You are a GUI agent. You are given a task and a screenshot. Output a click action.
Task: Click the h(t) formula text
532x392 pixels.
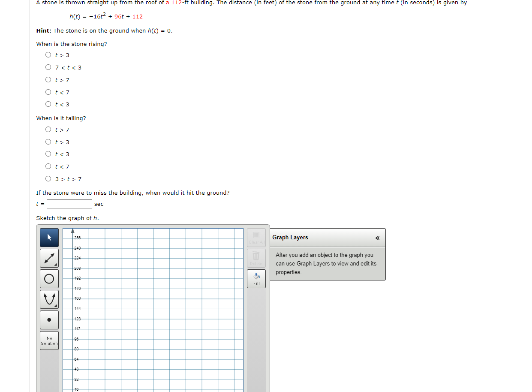pyautogui.click(x=106, y=16)
